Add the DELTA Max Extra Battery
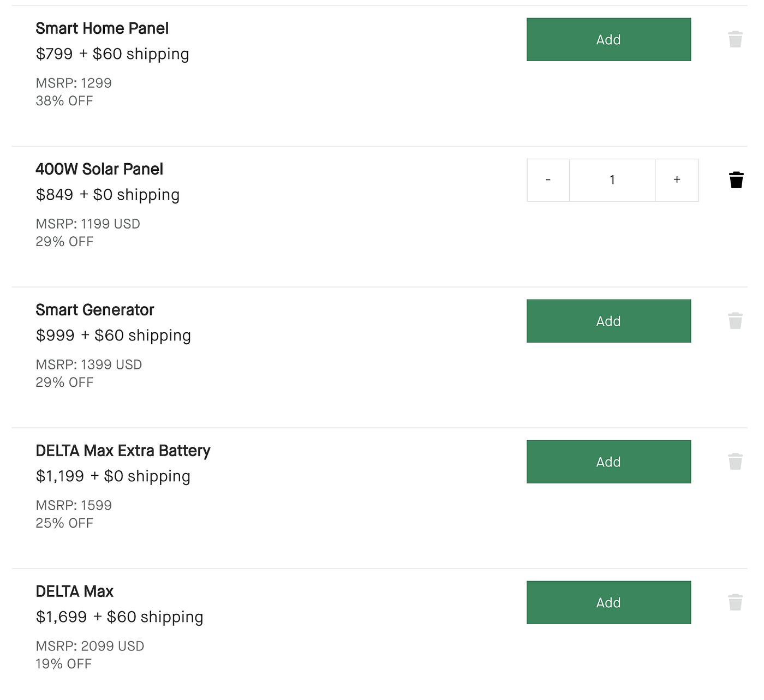 click(608, 462)
